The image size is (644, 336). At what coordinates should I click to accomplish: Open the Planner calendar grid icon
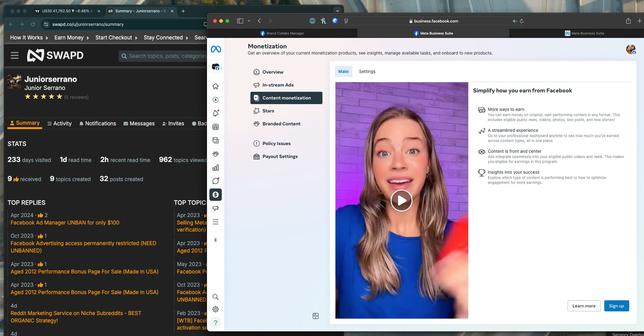click(x=216, y=127)
